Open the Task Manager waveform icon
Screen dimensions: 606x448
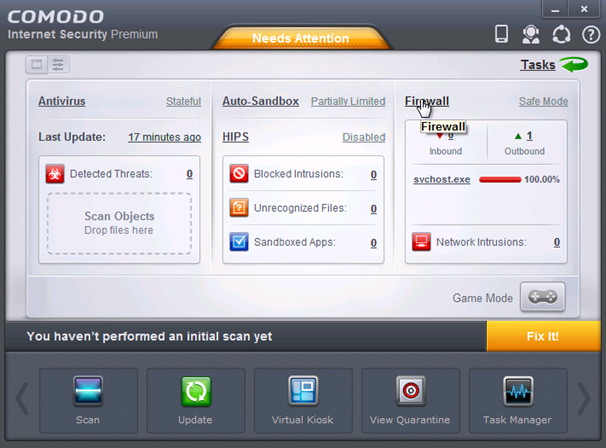(518, 391)
